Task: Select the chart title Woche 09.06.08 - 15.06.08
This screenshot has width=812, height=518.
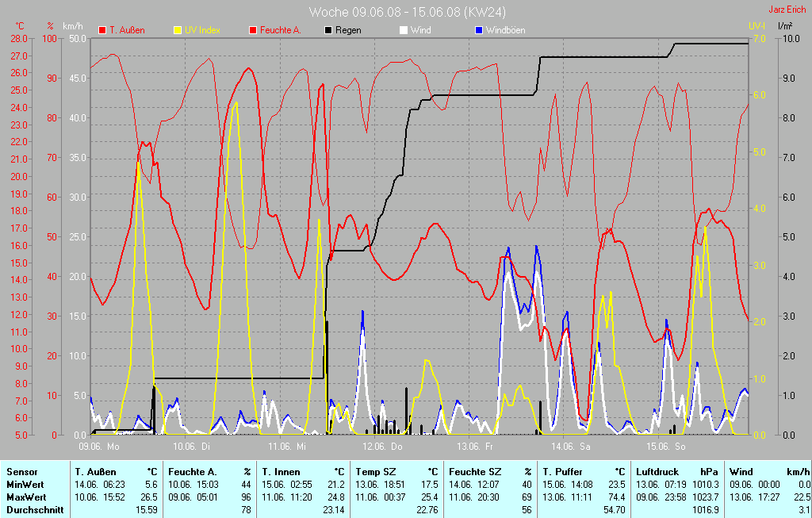Action: point(407,12)
